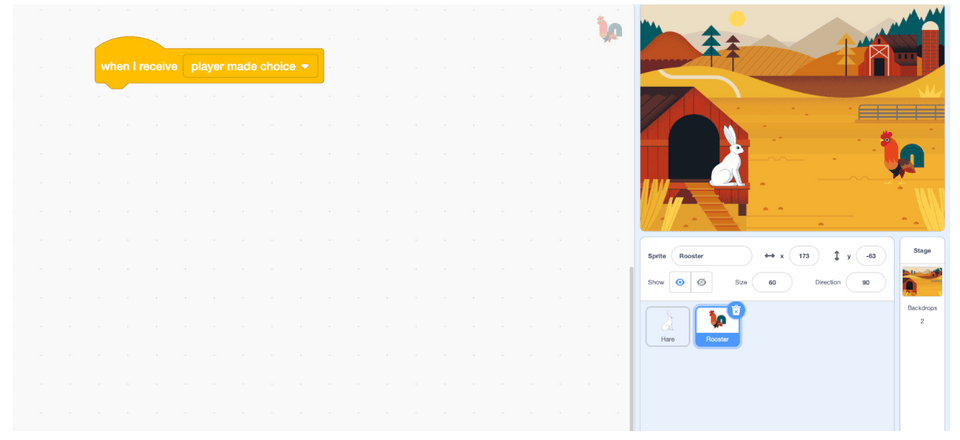The height and width of the screenshot is (440, 960).
Task: Click the vertical y-axis arrow icon
Action: tap(836, 256)
